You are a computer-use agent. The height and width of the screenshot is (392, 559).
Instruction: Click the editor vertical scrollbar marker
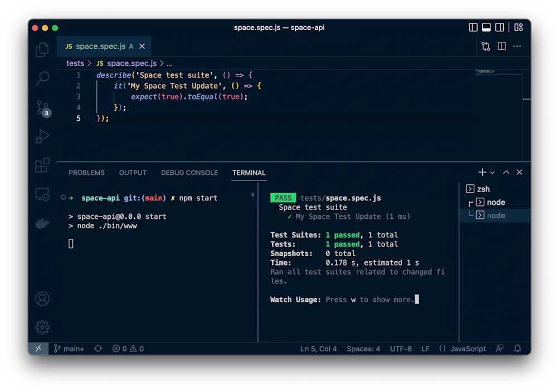pos(527,99)
